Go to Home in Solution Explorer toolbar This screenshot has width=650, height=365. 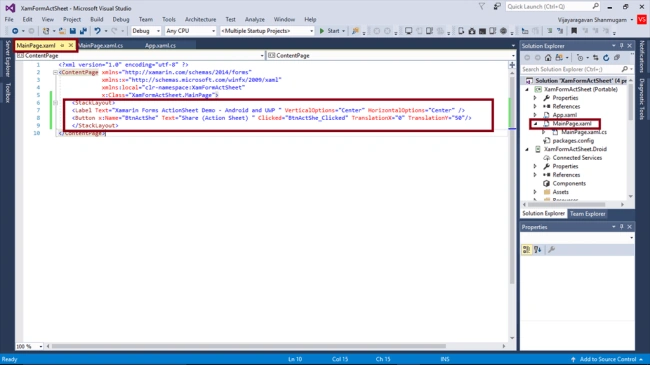(548, 58)
